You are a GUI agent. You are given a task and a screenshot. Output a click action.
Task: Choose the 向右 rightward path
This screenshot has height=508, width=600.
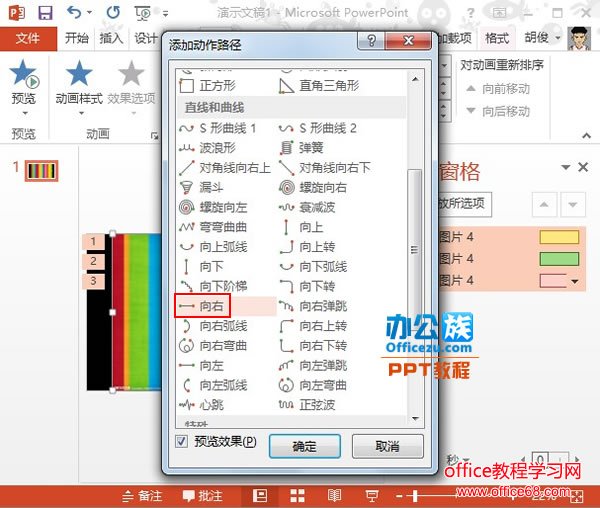[x=202, y=306]
